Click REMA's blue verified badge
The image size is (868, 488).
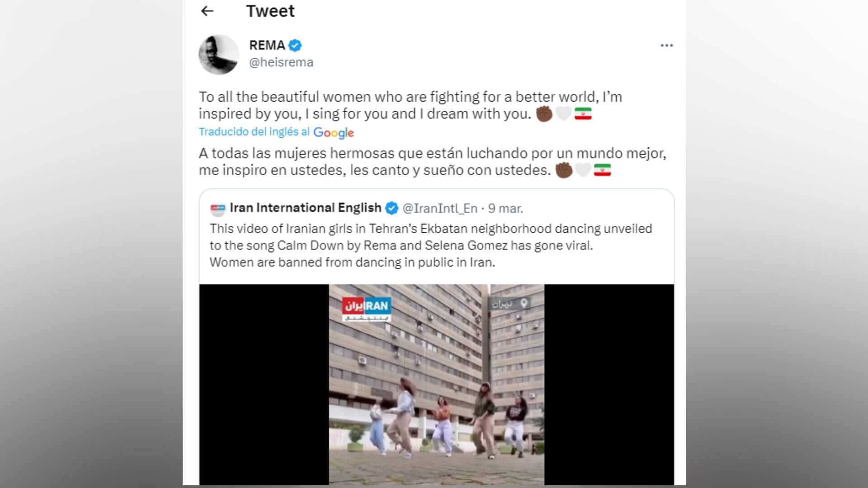point(295,45)
